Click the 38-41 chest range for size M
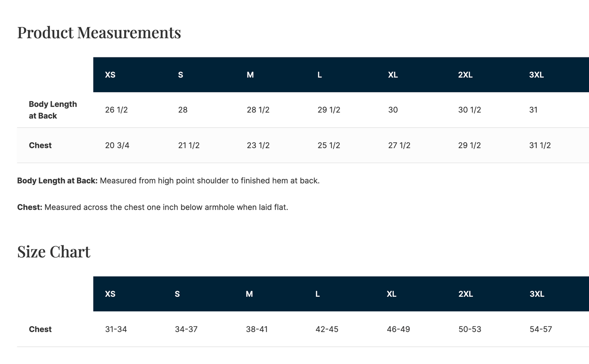Screen dimensions: 589x364 257,329
